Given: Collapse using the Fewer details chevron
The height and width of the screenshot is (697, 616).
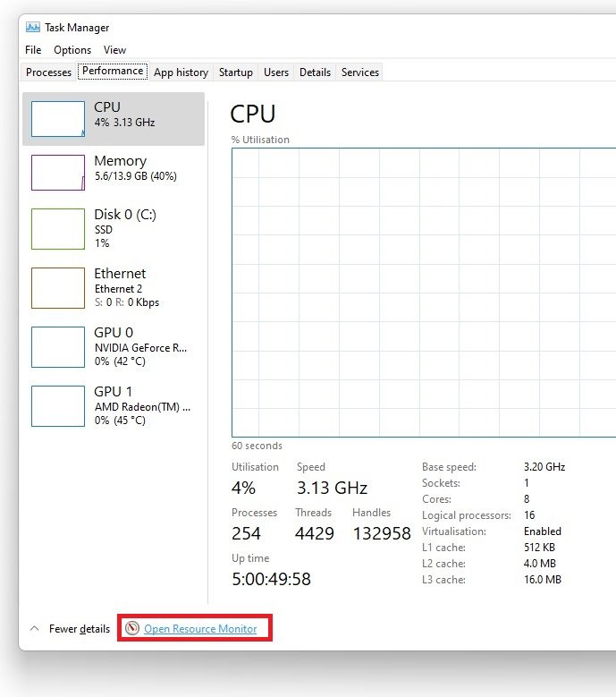Looking at the screenshot, I should pos(35,629).
